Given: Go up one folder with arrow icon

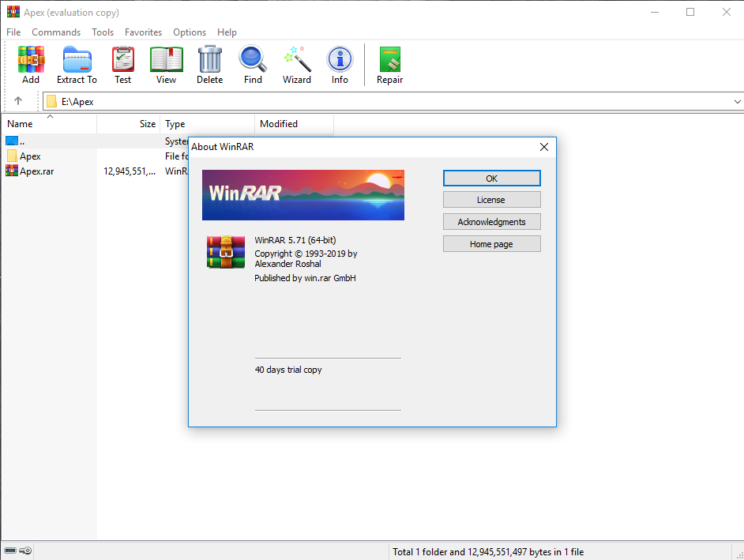Looking at the screenshot, I should coord(18,100).
